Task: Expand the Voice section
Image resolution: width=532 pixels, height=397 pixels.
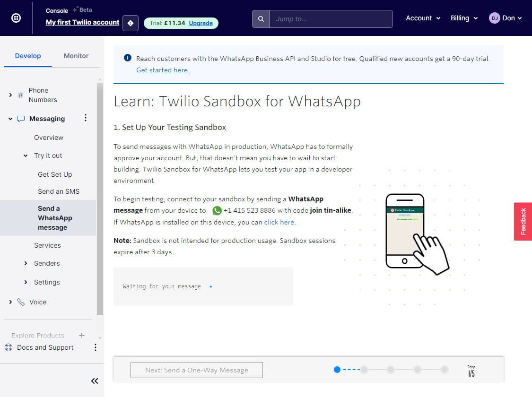Action: pos(10,302)
